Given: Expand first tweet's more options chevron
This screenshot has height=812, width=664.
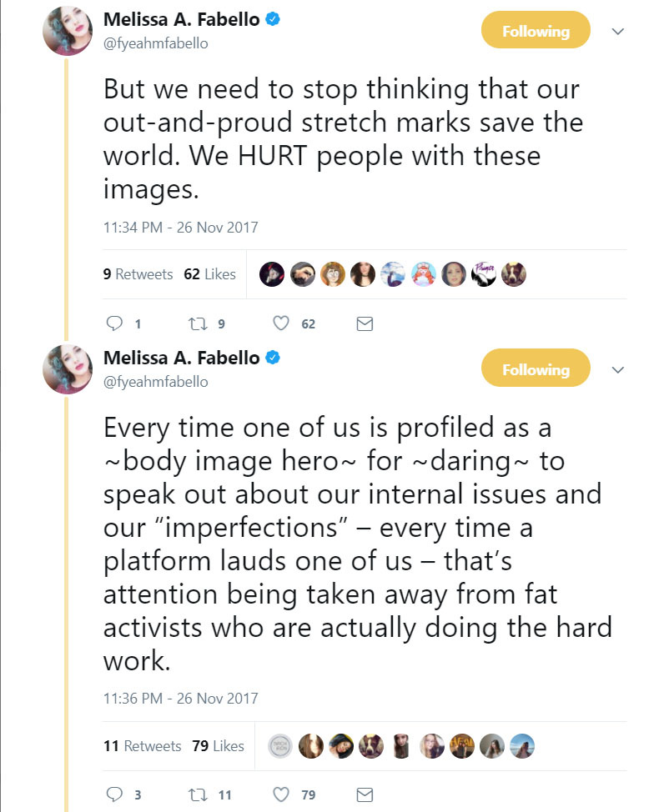Looking at the screenshot, I should (618, 32).
